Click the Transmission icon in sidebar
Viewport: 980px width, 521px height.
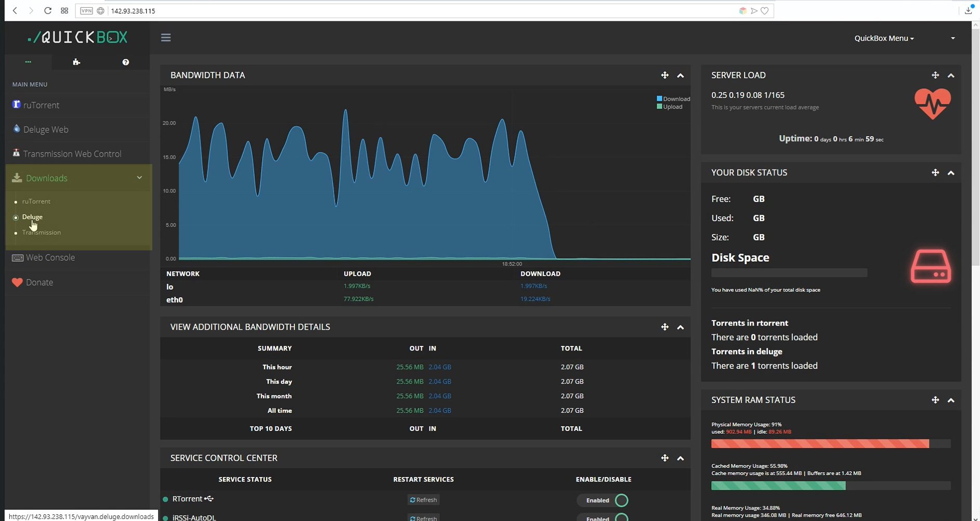click(x=16, y=153)
